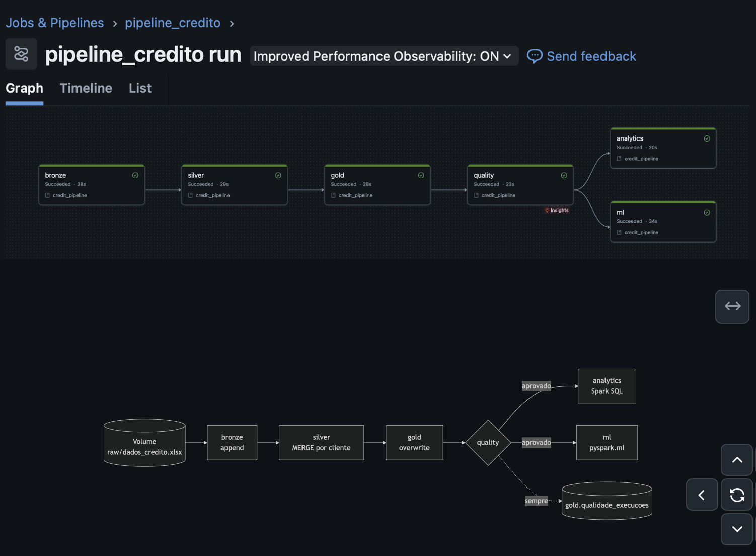Click the notebook icon in ml task card

pos(620,232)
